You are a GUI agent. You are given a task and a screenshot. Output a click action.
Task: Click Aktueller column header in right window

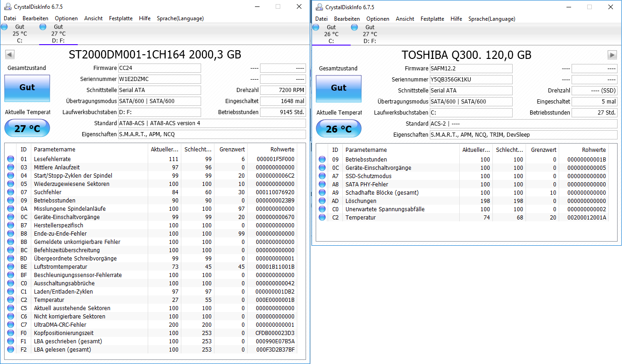[476, 150]
